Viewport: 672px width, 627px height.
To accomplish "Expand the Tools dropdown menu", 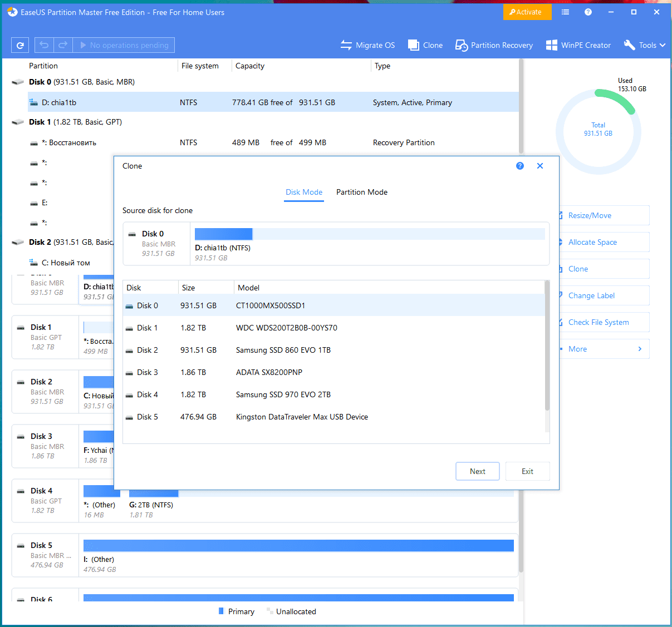I will click(645, 45).
